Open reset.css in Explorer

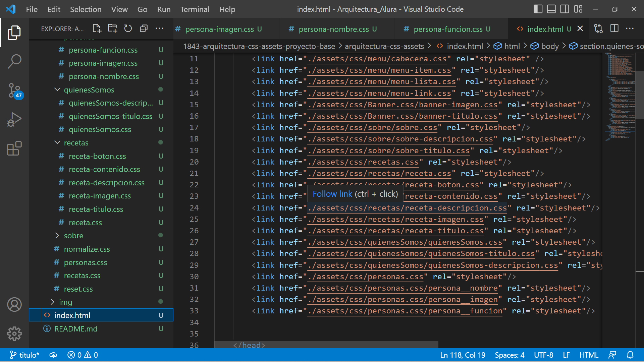101,289
